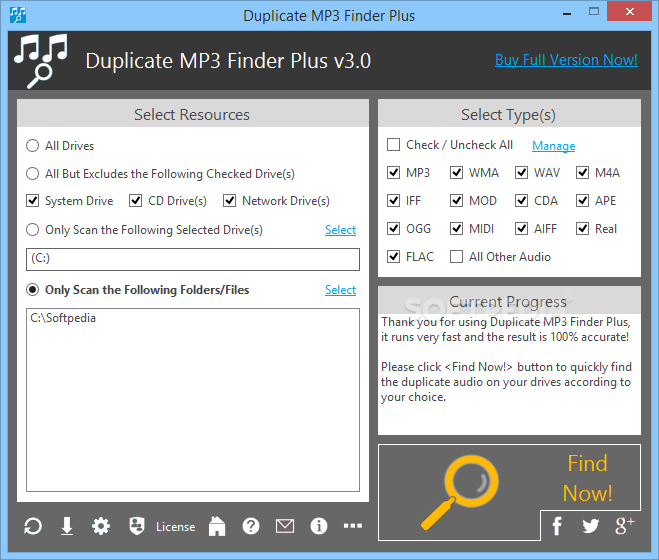The image size is (659, 560).
Task: Uncheck the System Drive checkbox
Action: [x=32, y=201]
